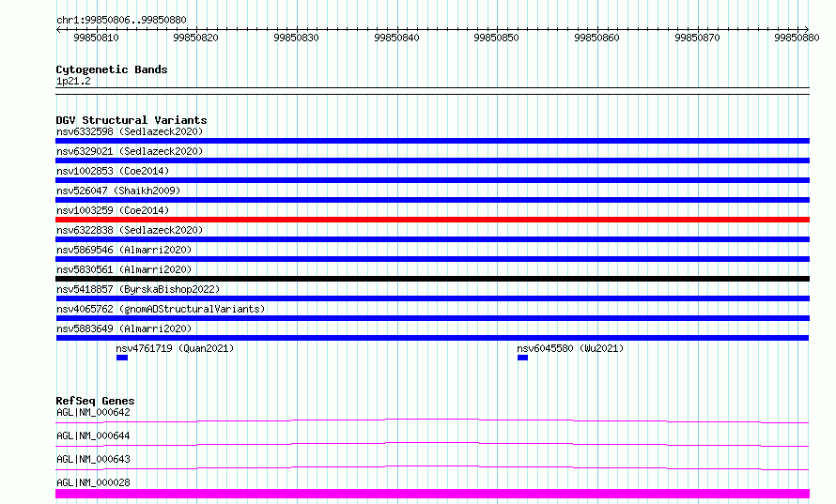The height and width of the screenshot is (504, 836).
Task: Click the blue bar under nsv6322838
Action: pos(432,239)
